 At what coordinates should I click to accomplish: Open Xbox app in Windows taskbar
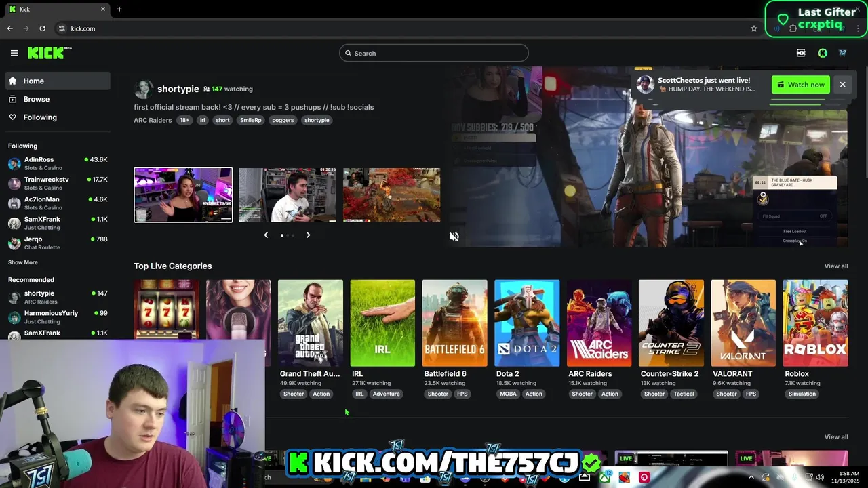click(605, 477)
